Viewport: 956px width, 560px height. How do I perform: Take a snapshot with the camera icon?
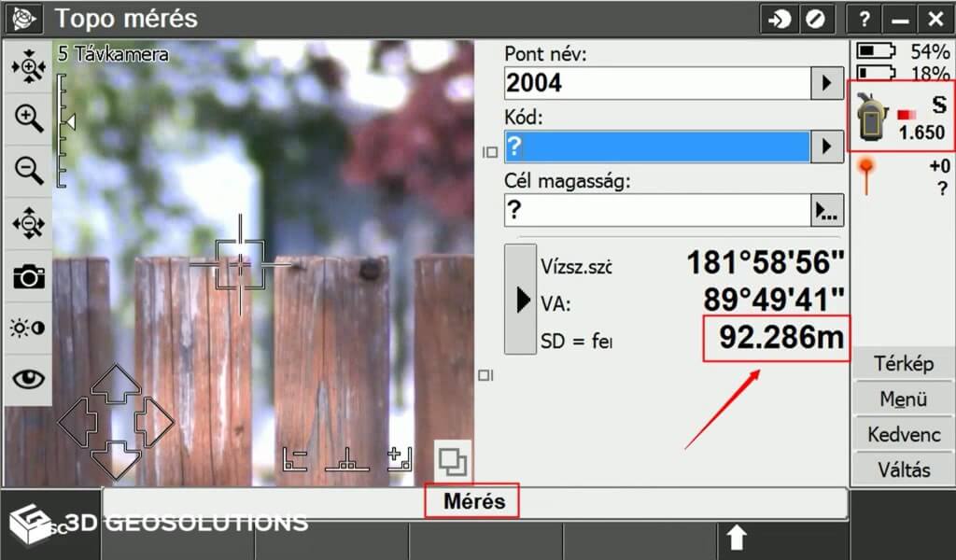(29, 276)
